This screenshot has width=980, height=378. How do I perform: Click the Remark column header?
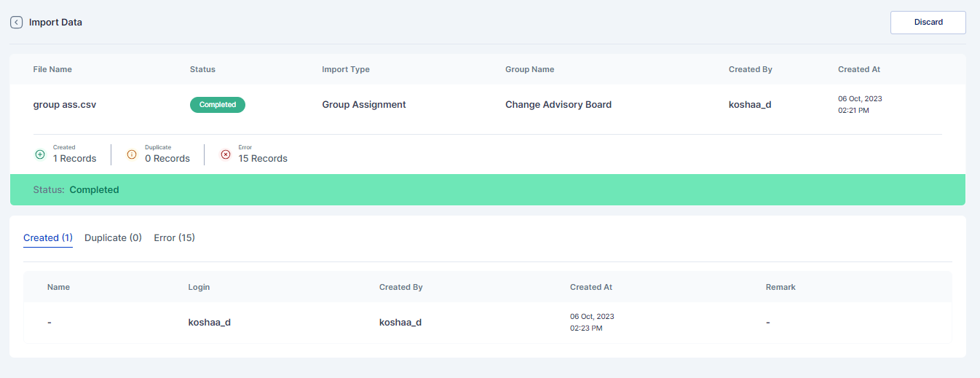tap(781, 287)
